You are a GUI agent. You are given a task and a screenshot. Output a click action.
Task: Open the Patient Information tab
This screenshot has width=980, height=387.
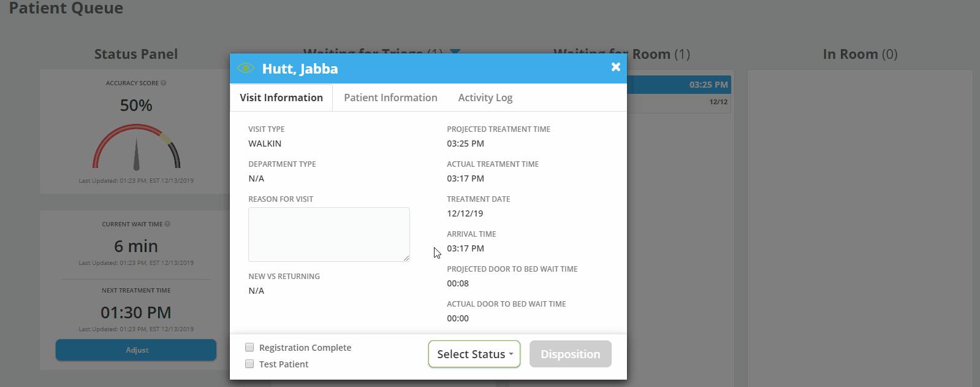[x=390, y=98]
